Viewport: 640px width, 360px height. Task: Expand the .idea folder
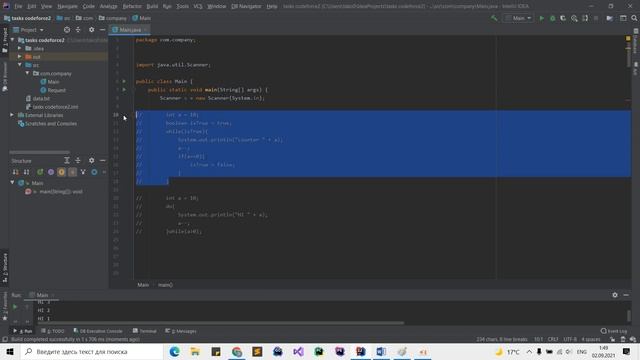tap(20, 48)
